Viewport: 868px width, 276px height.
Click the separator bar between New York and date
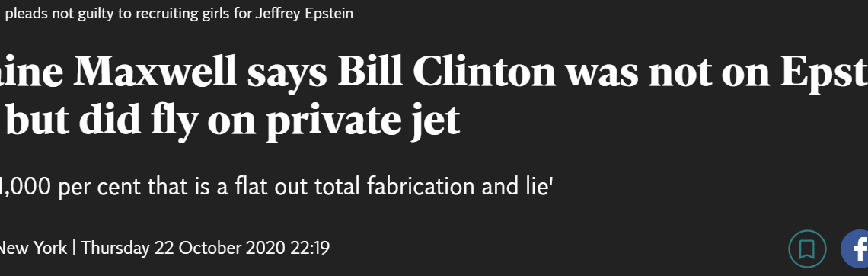[x=74, y=247]
